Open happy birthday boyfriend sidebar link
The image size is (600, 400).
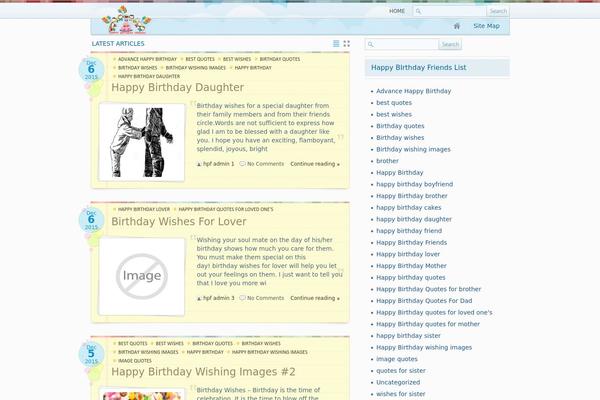pos(414,184)
